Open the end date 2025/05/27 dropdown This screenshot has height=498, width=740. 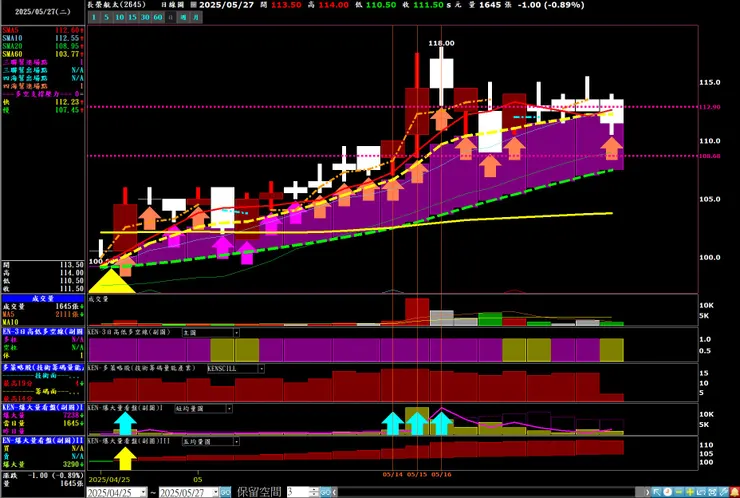click(215, 492)
